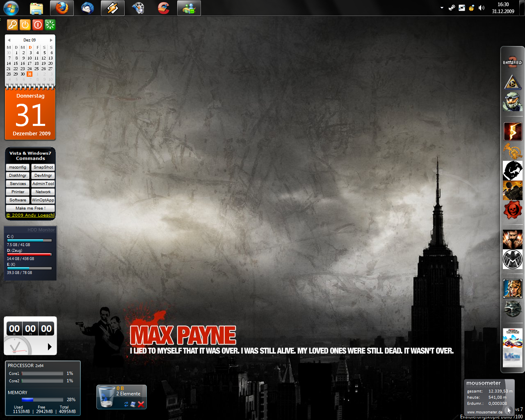This screenshot has height=420, width=525.
Task: Click the 'Dez 09' calendar header
Action: pos(30,40)
